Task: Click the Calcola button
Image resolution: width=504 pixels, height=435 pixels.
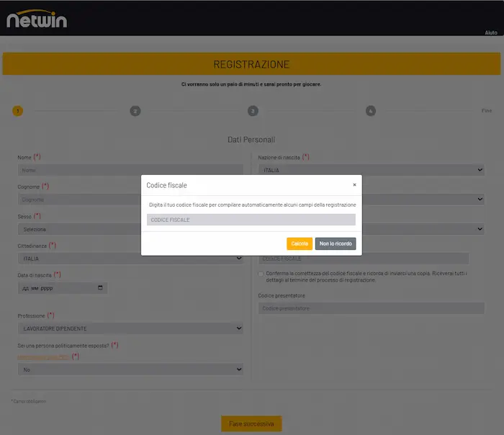Action: (300, 243)
